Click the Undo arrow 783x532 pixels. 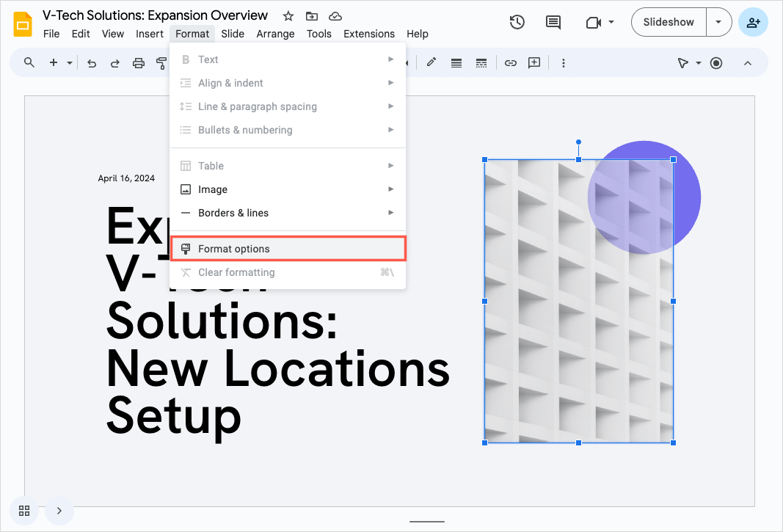click(92, 63)
